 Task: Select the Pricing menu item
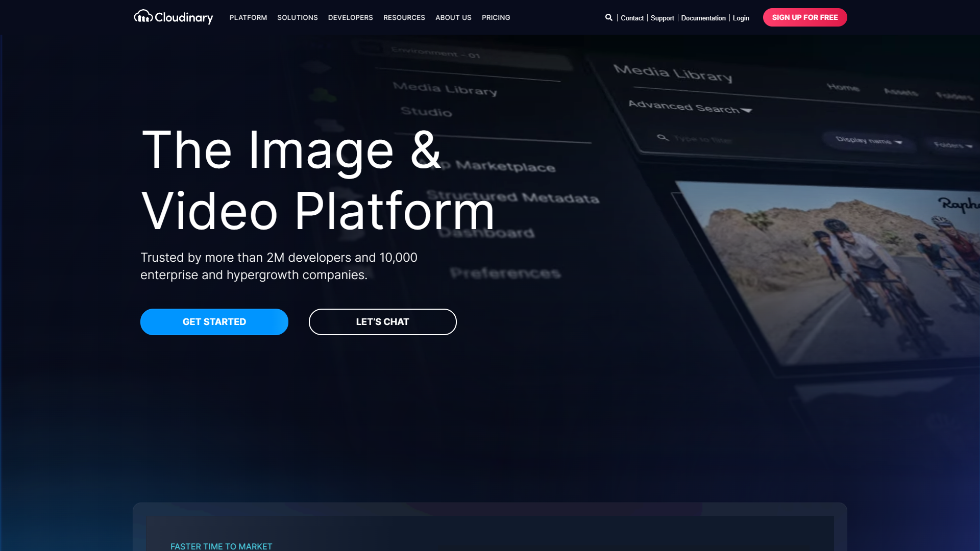click(x=496, y=17)
